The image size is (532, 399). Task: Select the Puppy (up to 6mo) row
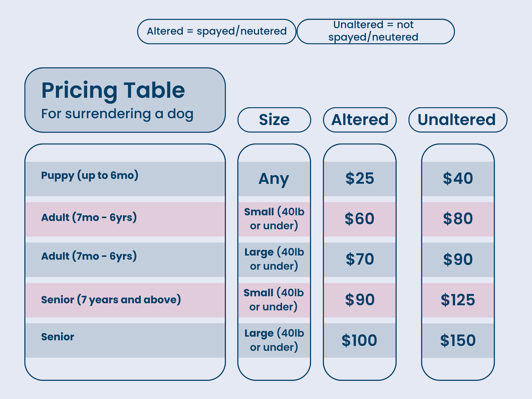tap(125, 179)
